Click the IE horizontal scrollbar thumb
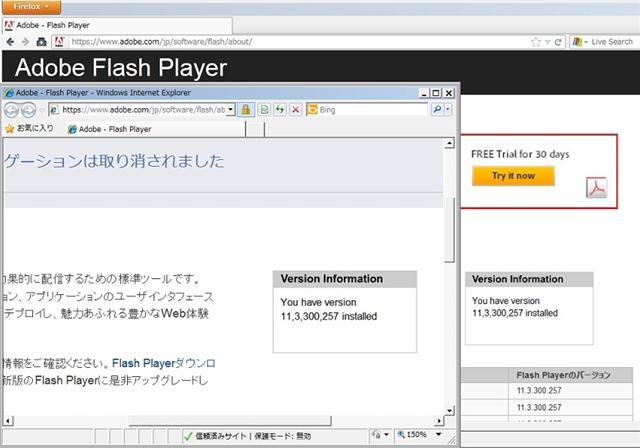The image size is (640, 448). 230,421
